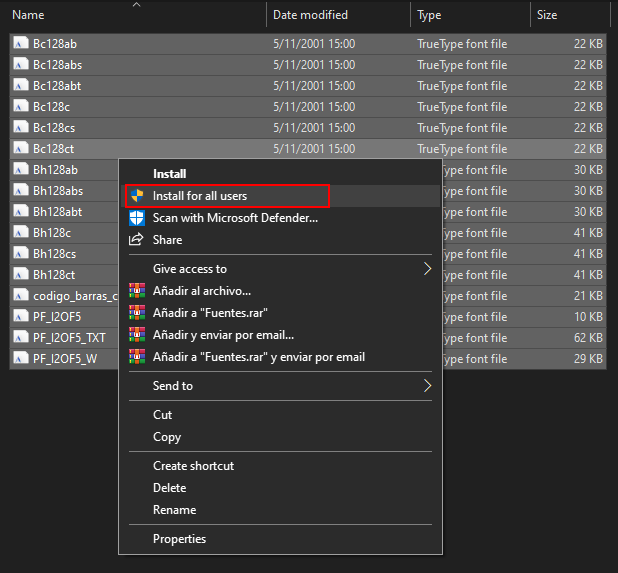Select the Bh128abt file name
The image size is (618, 573).
(x=58, y=212)
